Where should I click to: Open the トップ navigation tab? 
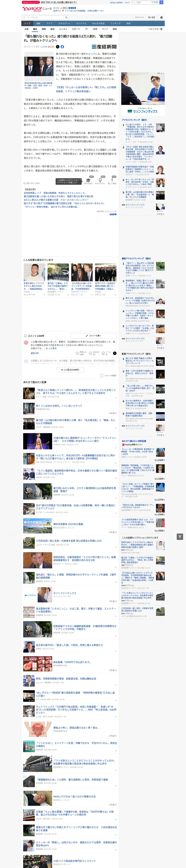[27, 24]
